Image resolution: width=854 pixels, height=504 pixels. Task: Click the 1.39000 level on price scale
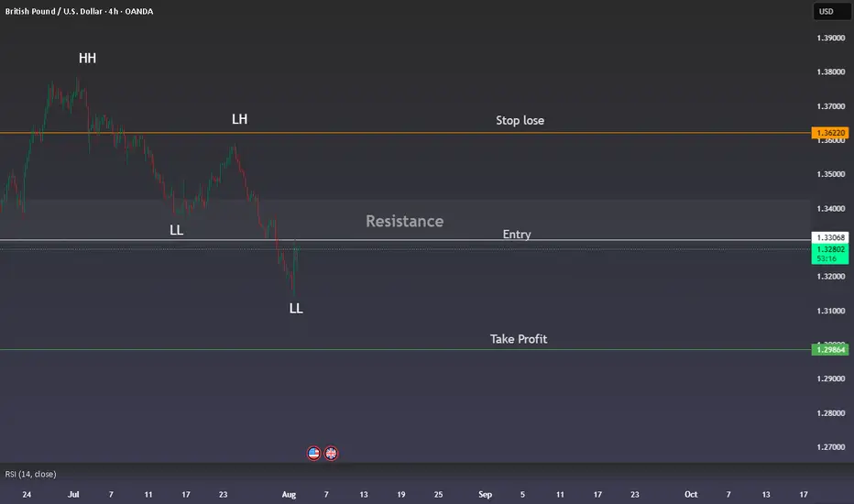[x=830, y=38]
